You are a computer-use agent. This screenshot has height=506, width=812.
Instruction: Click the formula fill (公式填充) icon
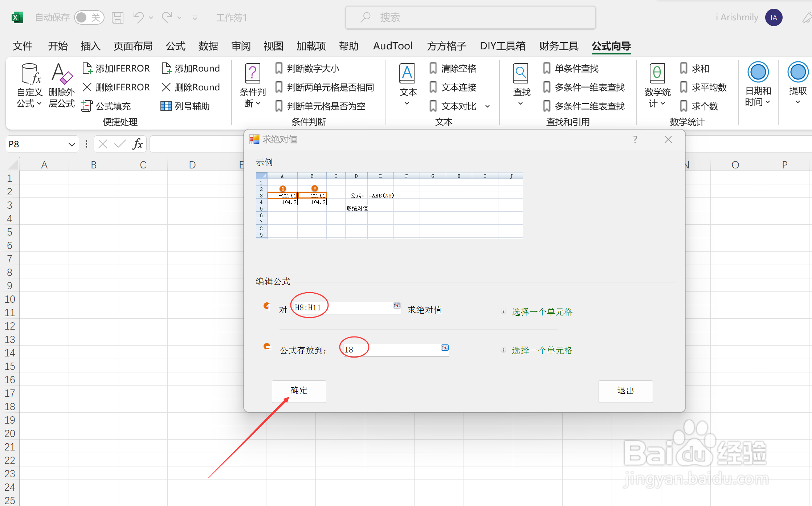tap(87, 106)
